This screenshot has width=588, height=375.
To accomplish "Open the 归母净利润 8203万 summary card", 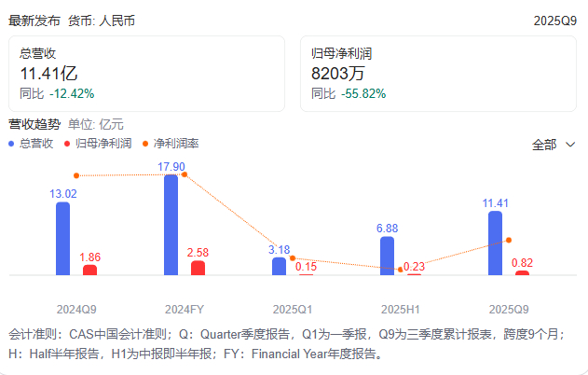I will [438, 74].
